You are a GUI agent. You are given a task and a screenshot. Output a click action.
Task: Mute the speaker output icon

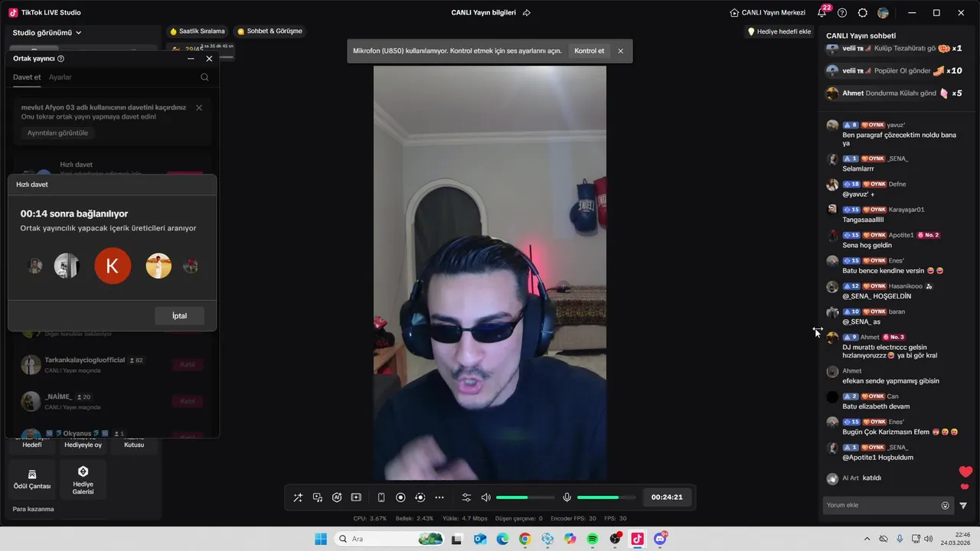click(485, 497)
